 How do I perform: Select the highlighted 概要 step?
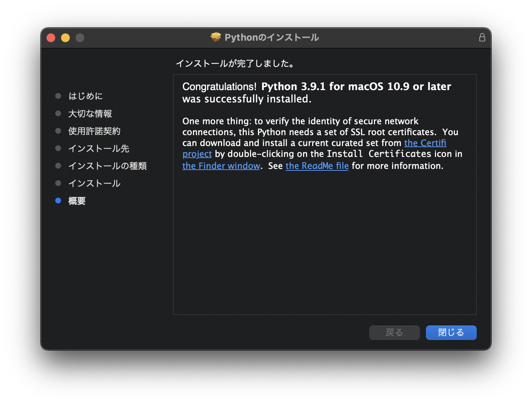click(x=77, y=201)
